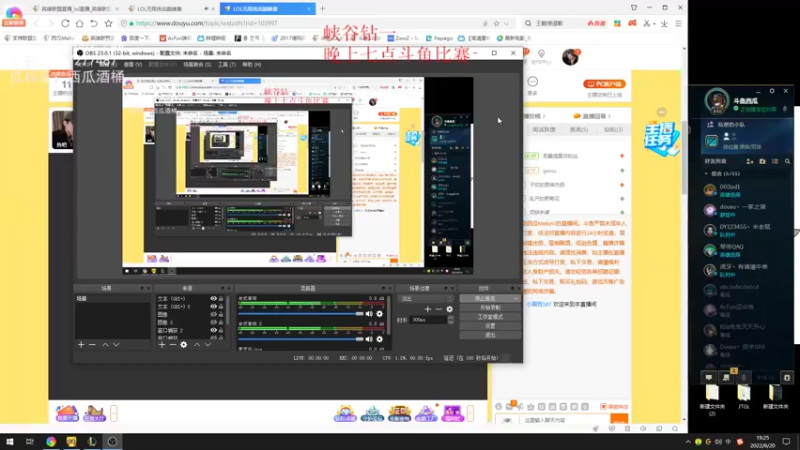Click the PC客户端 button on Douyu

click(605, 84)
